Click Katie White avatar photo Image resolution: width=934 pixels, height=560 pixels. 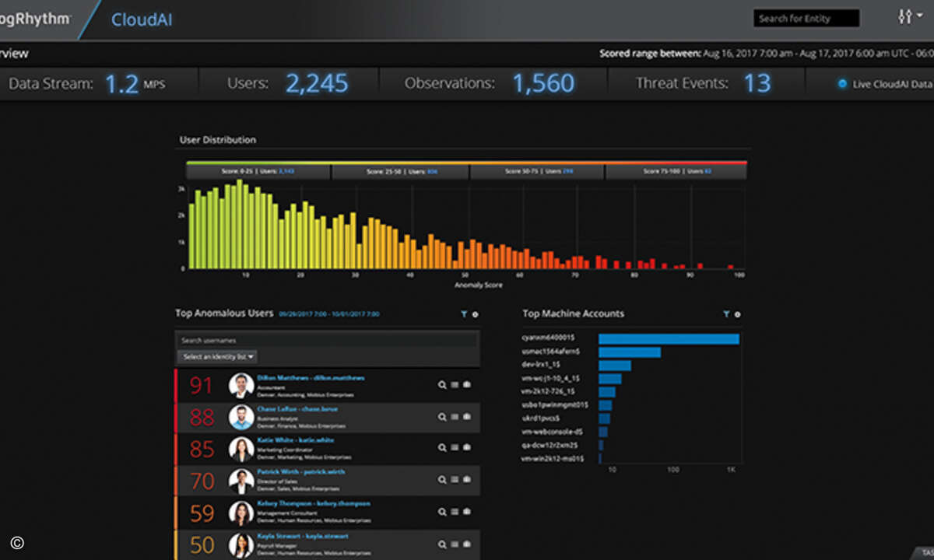pyautogui.click(x=241, y=449)
